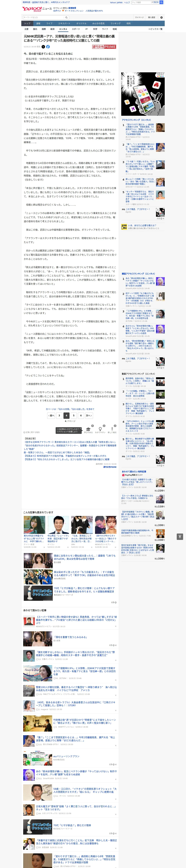Open the スマホ防災 いま、あなたに必要な備えは？ link
The image size is (186, 868).
pos(142,225)
